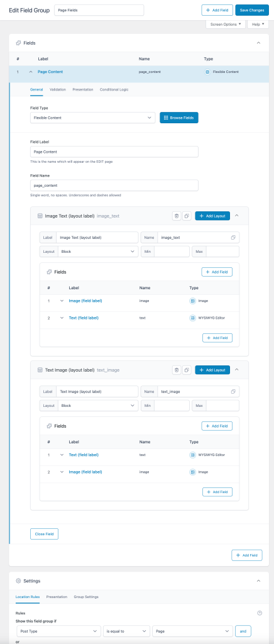Click the Fields icon inside Text Image layout
This screenshot has height=644, width=274.
tap(49, 426)
